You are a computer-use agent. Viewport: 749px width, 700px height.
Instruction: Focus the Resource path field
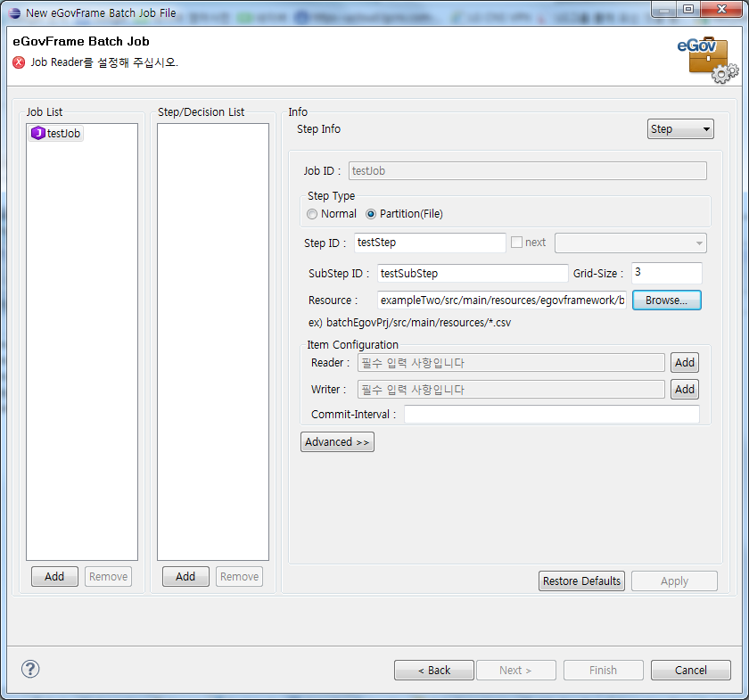[x=501, y=301]
